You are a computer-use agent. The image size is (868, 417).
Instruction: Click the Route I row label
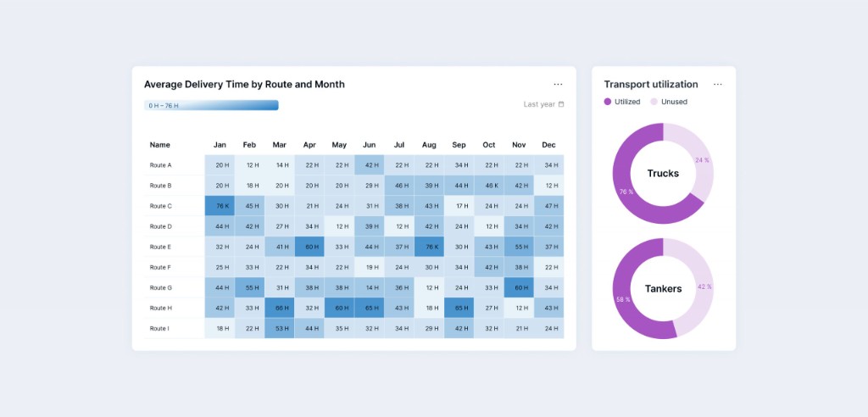tap(160, 328)
